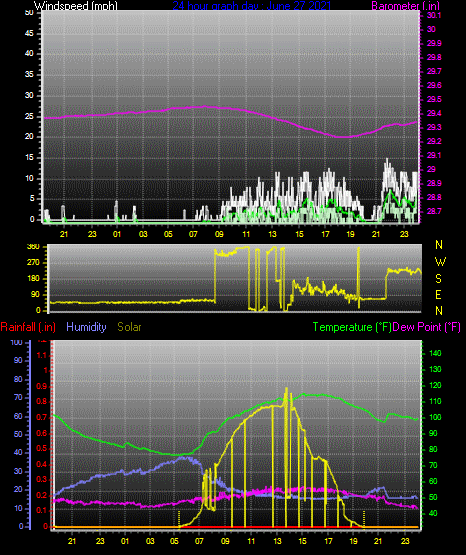Viewport: 466px width, 555px height.
Task: Click the 0.9 rainfall axis value
Action: pos(42,386)
